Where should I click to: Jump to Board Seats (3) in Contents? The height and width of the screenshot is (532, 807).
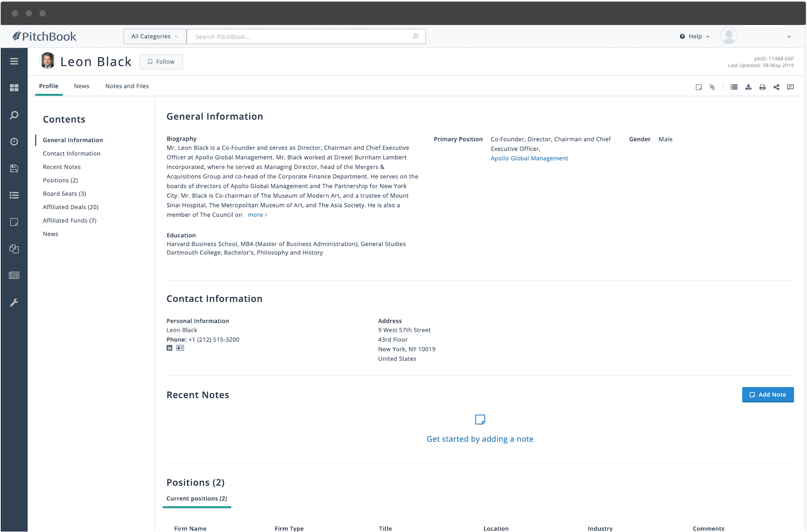point(65,194)
